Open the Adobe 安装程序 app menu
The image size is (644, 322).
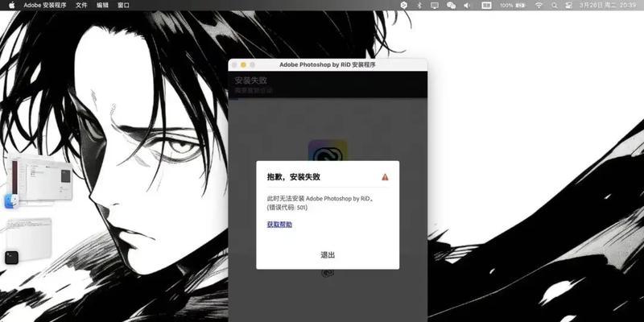(45, 6)
